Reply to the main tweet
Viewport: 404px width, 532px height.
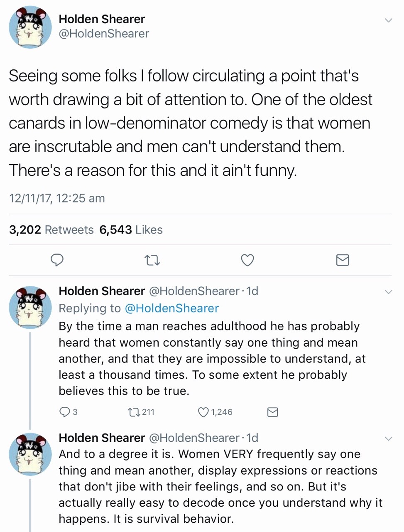[57, 260]
